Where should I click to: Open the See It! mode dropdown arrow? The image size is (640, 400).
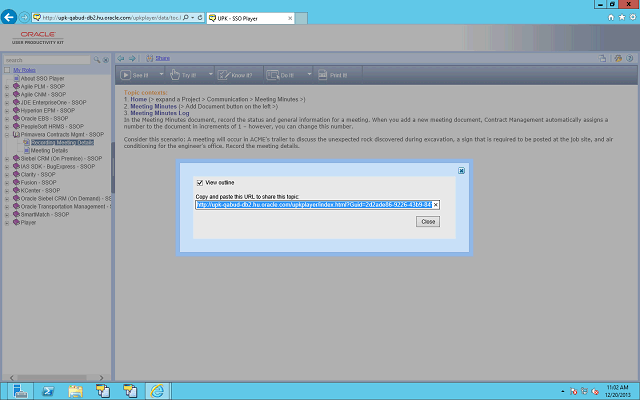click(161, 74)
